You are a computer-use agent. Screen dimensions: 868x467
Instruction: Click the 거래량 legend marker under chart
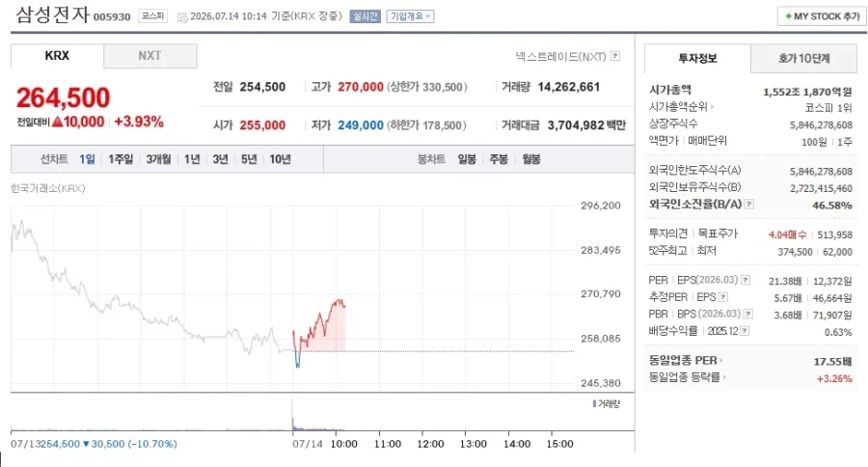click(594, 404)
